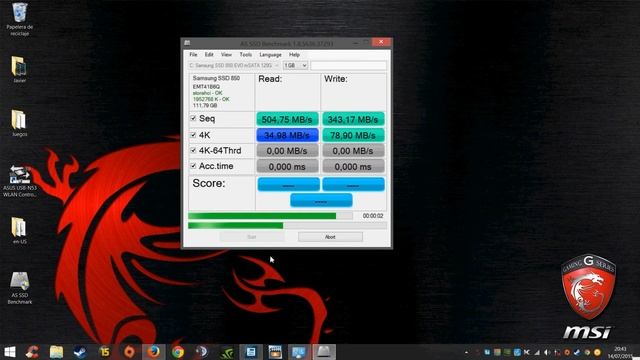The width and height of the screenshot is (640, 360).
Task: Click the Seq write result 343,17 MB/s
Action: pos(353,119)
